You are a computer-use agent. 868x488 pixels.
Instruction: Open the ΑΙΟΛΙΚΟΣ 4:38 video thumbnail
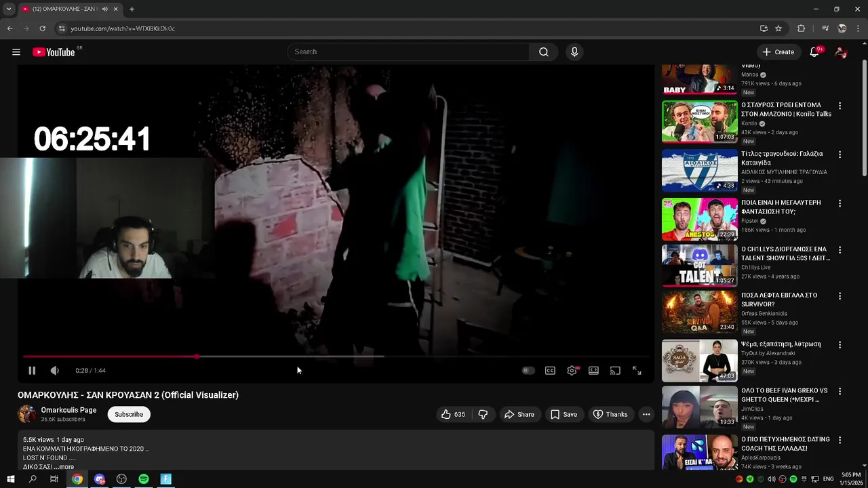coord(699,170)
